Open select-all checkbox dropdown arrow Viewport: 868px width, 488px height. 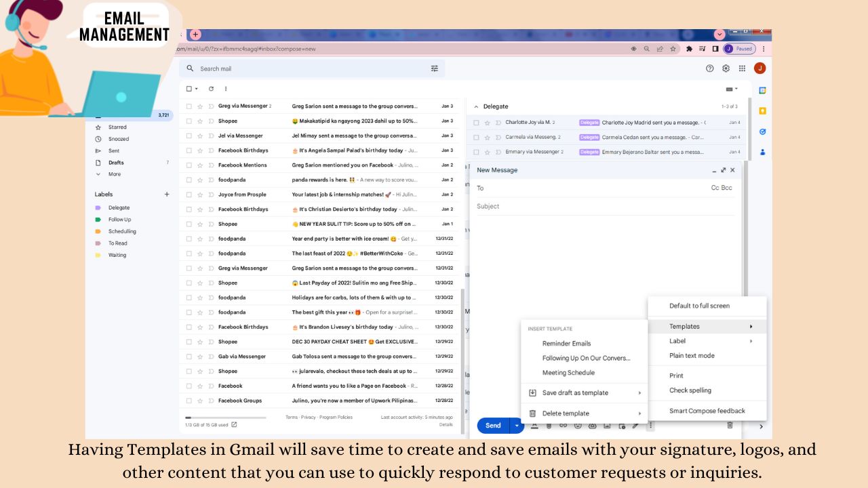click(x=197, y=89)
